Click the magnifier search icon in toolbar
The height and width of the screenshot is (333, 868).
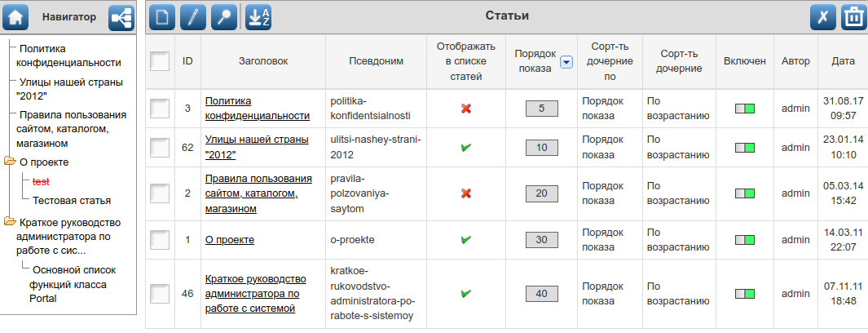[x=223, y=17]
